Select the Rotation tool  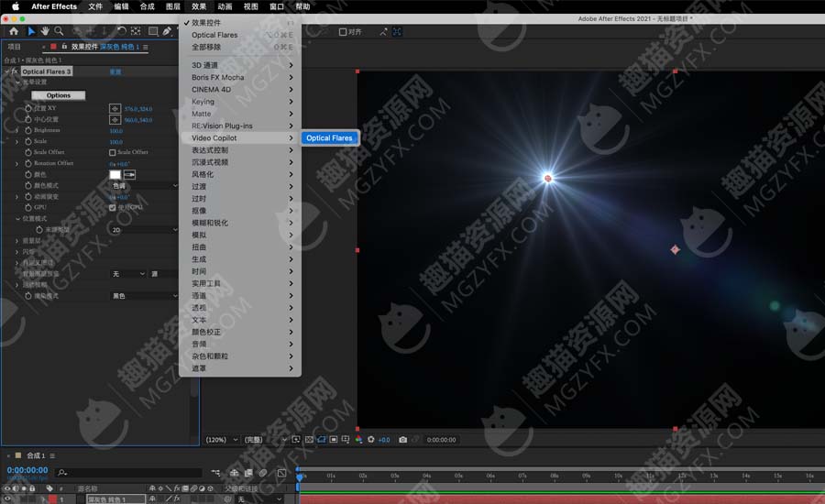122,31
